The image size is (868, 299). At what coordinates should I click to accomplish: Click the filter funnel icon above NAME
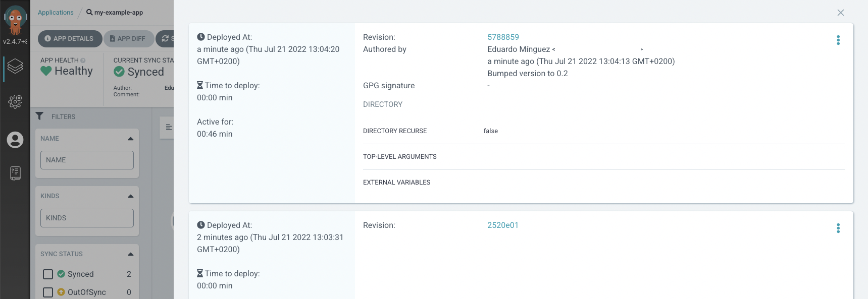(x=40, y=116)
